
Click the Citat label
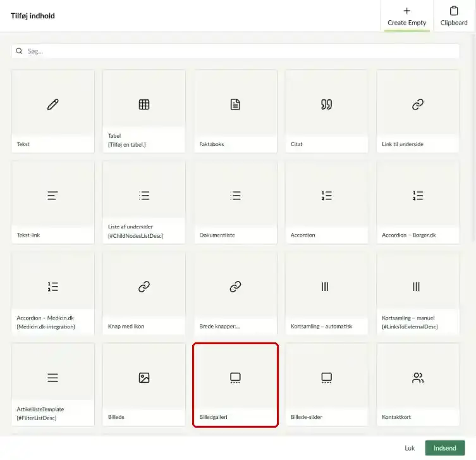pyautogui.click(x=296, y=144)
